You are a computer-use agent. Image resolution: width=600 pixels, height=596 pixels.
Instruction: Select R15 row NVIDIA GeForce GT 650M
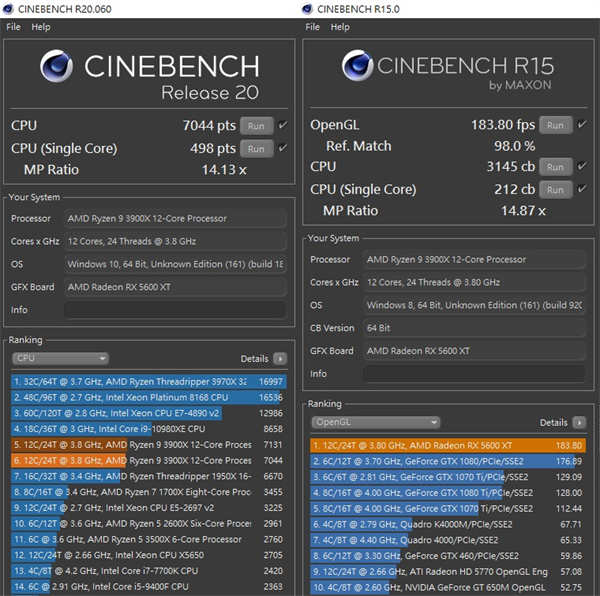tap(448, 587)
